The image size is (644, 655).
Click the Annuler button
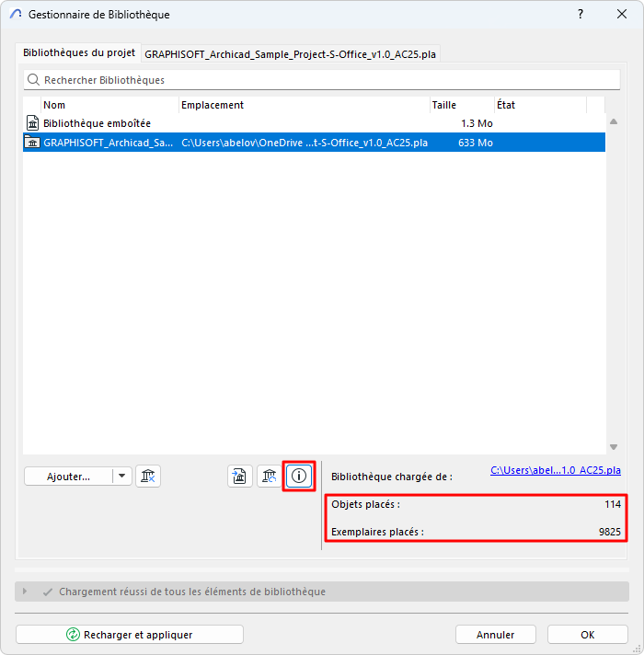[x=495, y=634]
